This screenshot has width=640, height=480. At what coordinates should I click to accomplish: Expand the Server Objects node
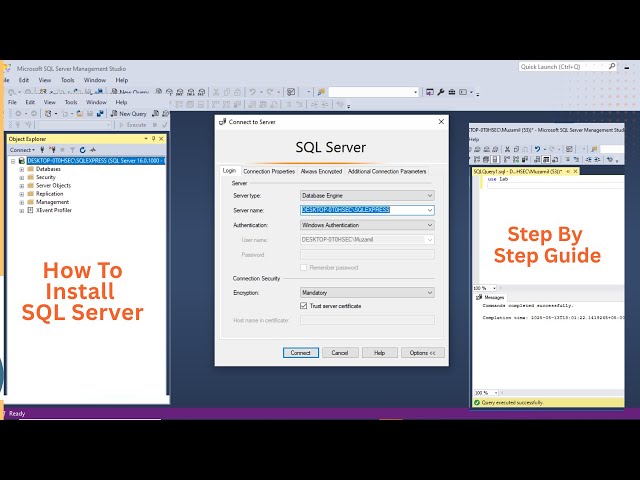click(x=22, y=186)
